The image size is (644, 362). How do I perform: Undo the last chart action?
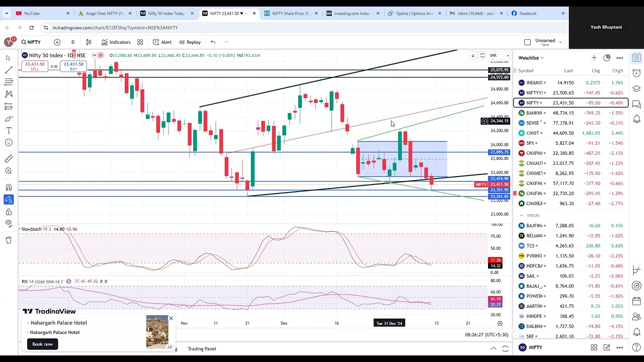(x=213, y=42)
